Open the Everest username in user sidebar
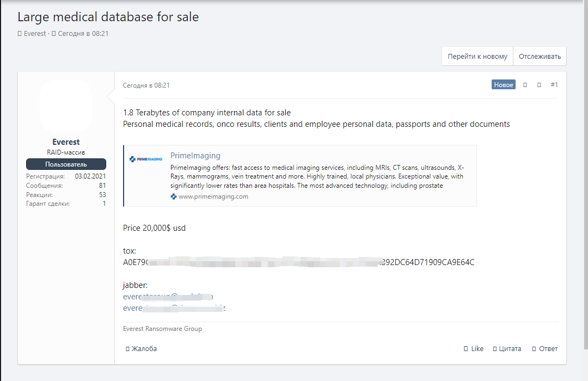This screenshot has height=381, width=588. tap(66, 142)
